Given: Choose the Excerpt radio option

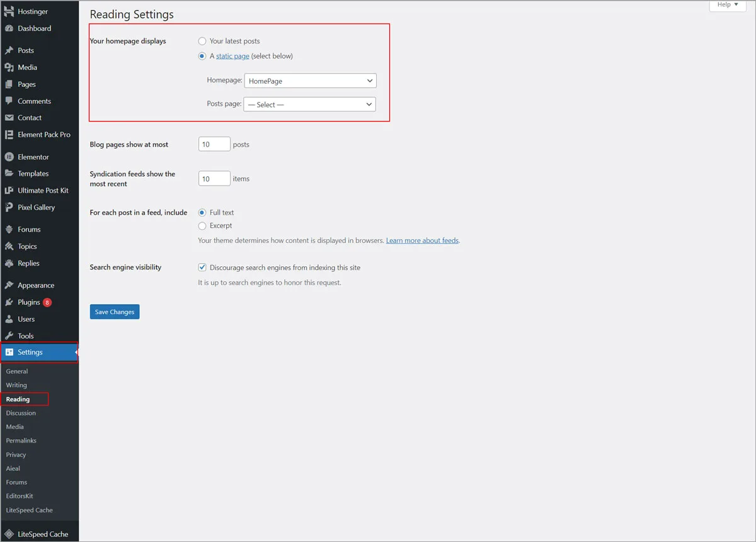Looking at the screenshot, I should coord(202,225).
